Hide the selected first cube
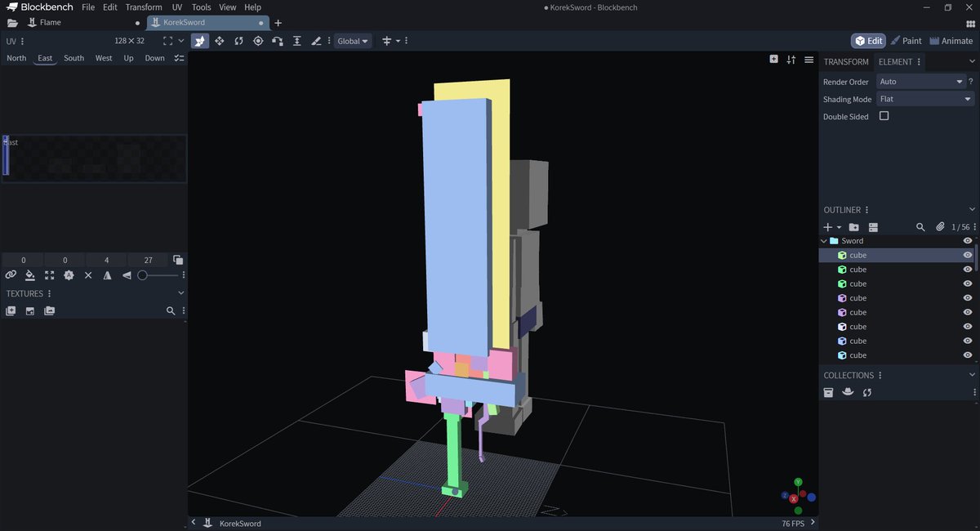980x531 pixels. (x=968, y=255)
